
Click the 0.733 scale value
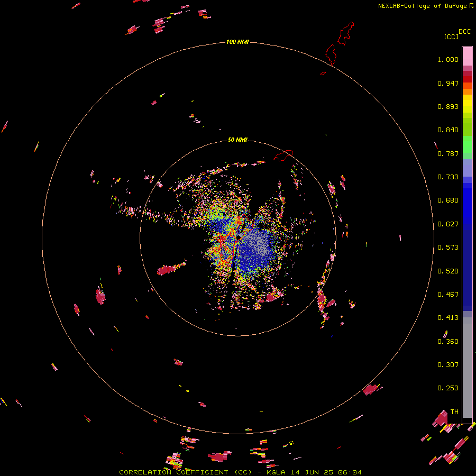[448, 177]
